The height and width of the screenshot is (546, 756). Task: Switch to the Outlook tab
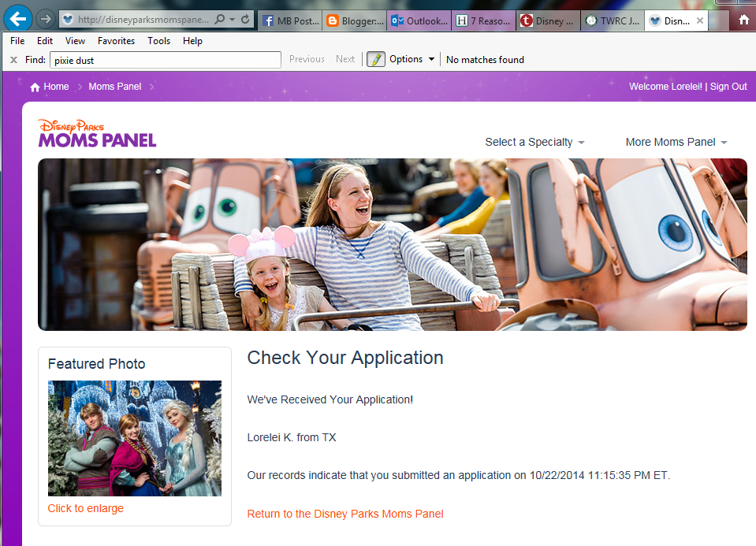pyautogui.click(x=419, y=20)
